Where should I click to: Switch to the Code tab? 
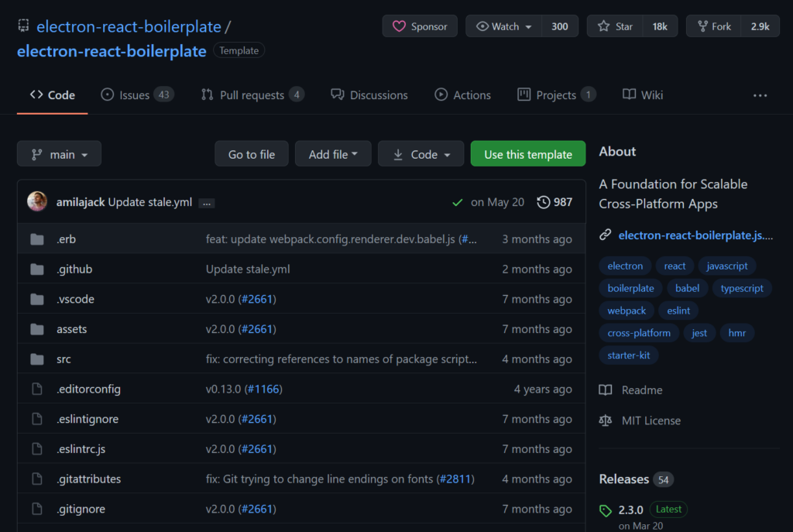[52, 95]
